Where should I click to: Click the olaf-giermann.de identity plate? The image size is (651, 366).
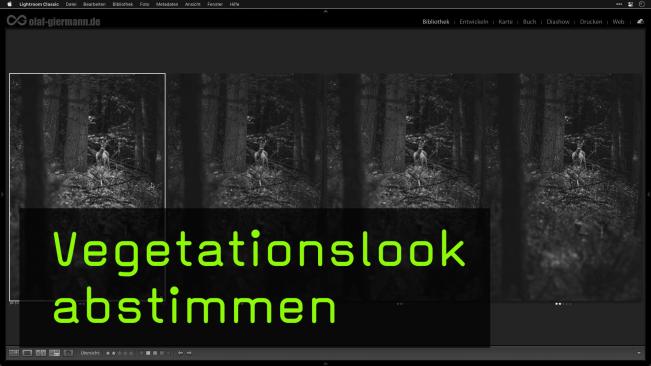(x=54, y=21)
